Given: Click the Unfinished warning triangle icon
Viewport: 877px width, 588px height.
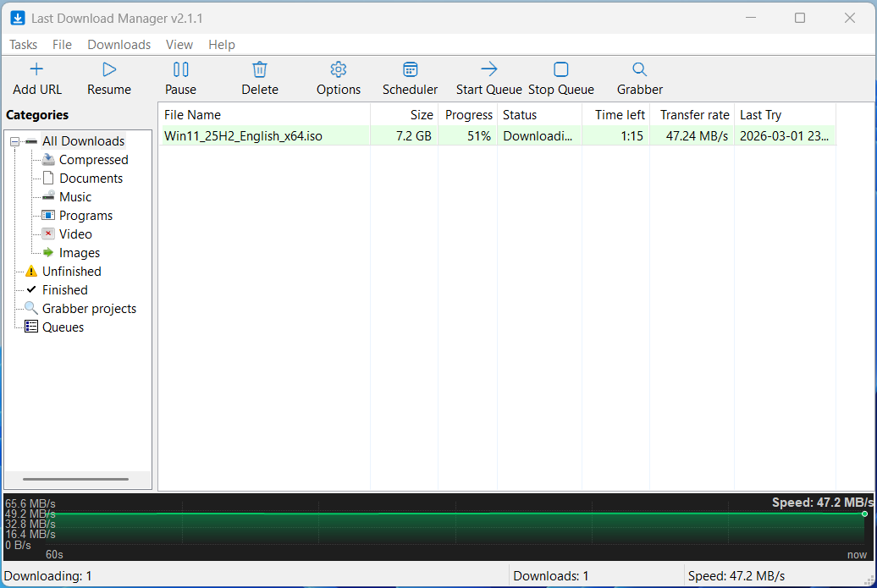Looking at the screenshot, I should click(x=31, y=271).
